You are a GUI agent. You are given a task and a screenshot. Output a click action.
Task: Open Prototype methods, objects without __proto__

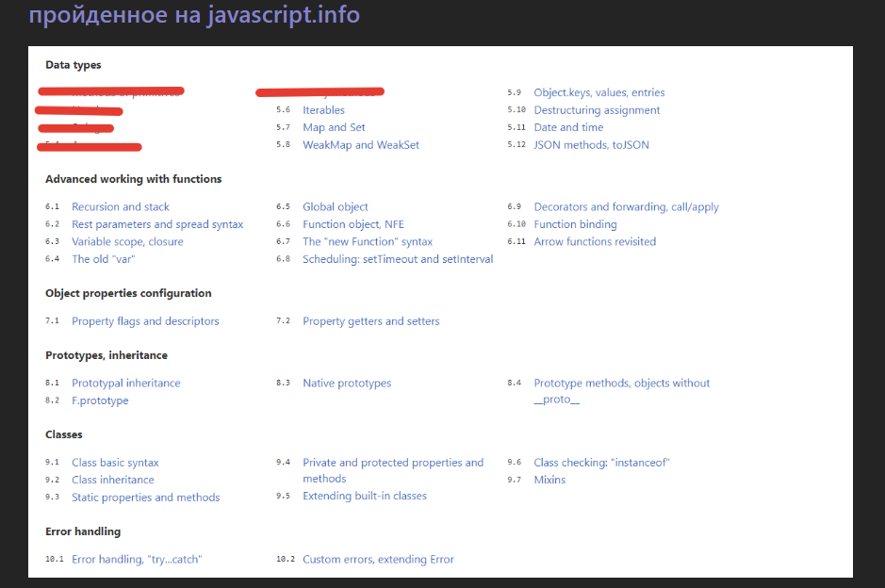click(621, 391)
